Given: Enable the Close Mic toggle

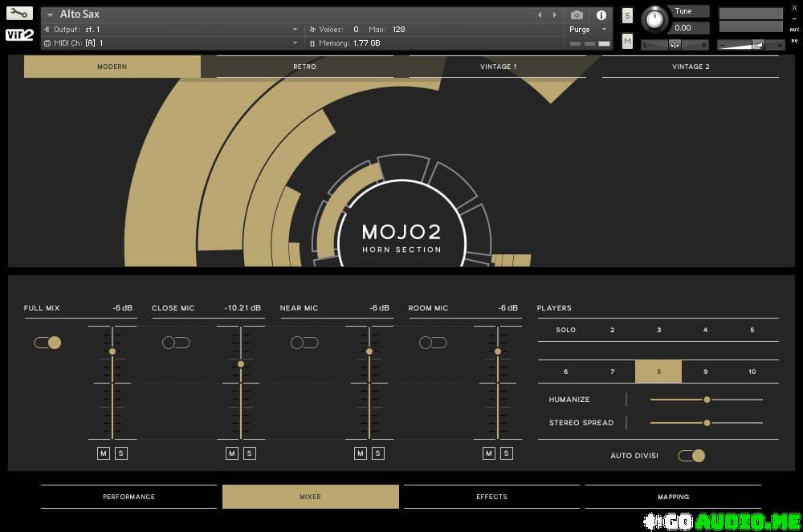Looking at the screenshot, I should (x=176, y=343).
